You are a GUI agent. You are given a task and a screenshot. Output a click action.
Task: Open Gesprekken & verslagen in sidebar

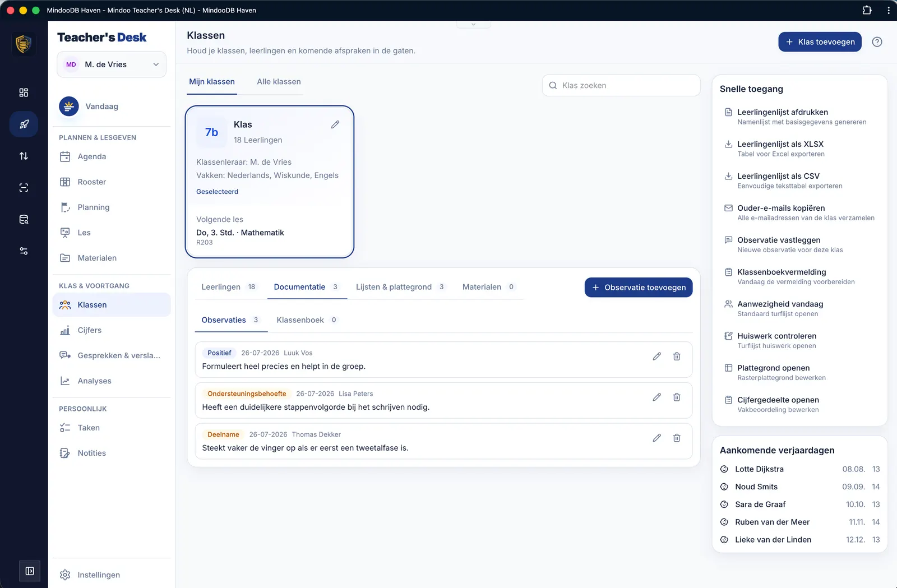pyautogui.click(x=112, y=355)
